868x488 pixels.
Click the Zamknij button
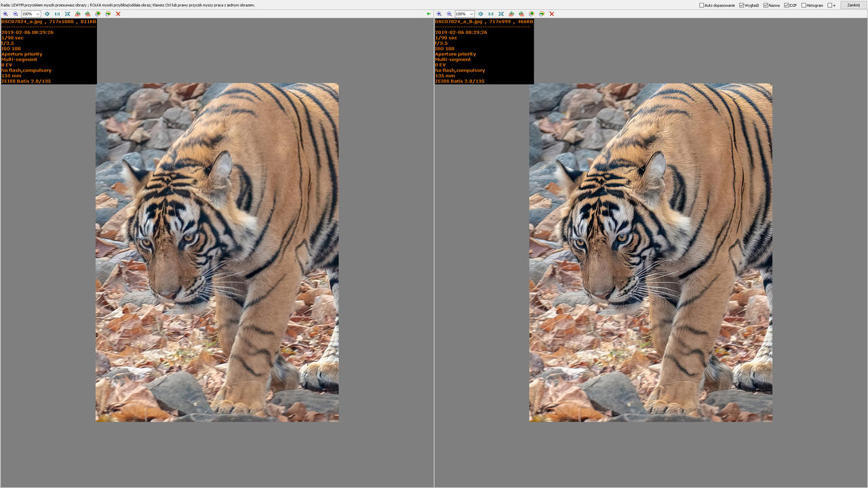(x=853, y=5)
